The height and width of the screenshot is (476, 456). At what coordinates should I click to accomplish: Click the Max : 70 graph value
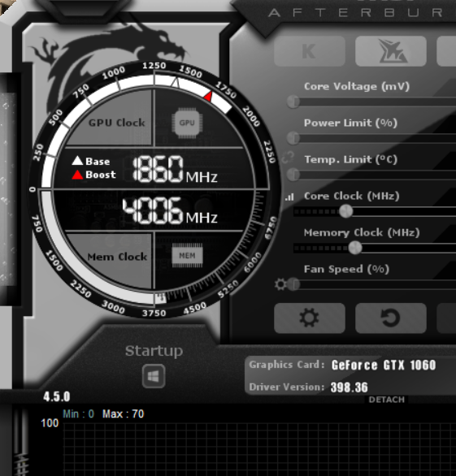point(123,413)
